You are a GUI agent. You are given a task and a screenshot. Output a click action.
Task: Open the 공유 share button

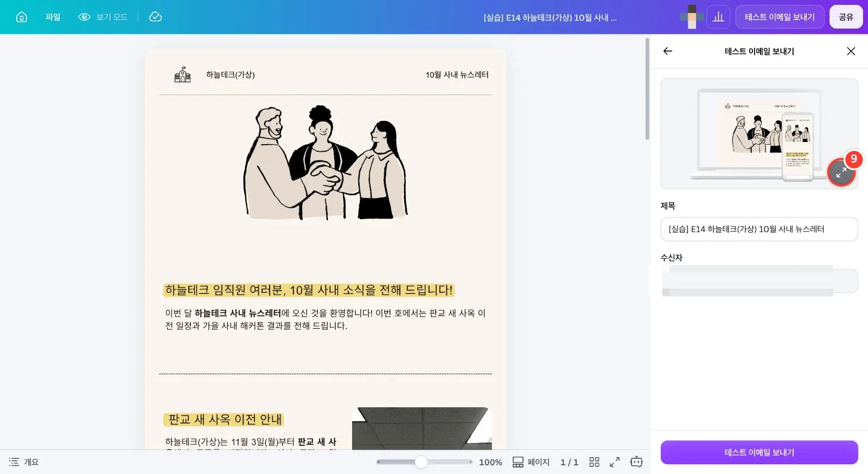coord(846,17)
